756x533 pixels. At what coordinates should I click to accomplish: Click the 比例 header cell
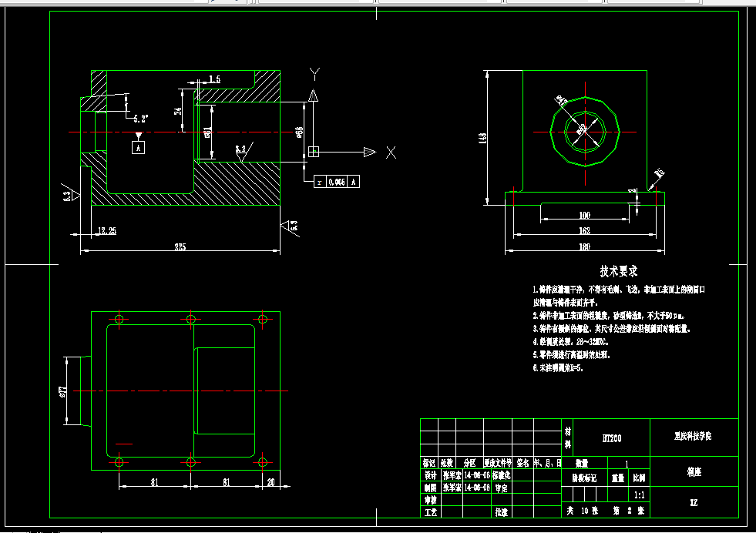pyautogui.click(x=640, y=478)
